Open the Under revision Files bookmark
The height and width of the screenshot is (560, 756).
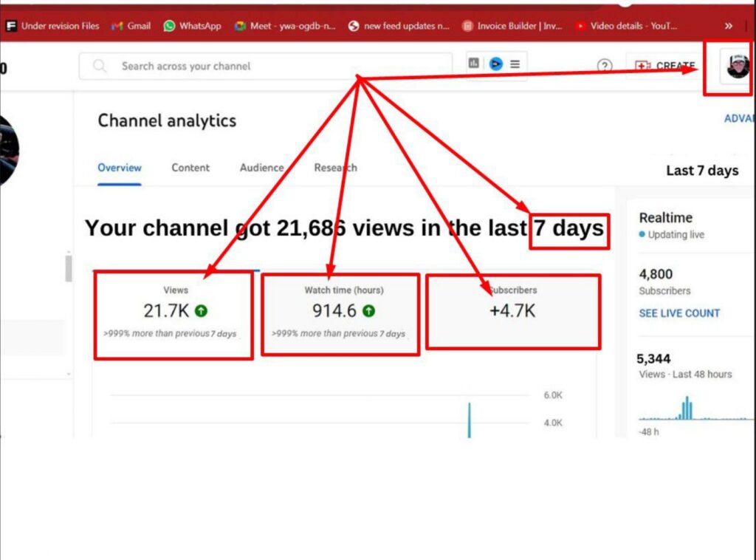coord(52,26)
